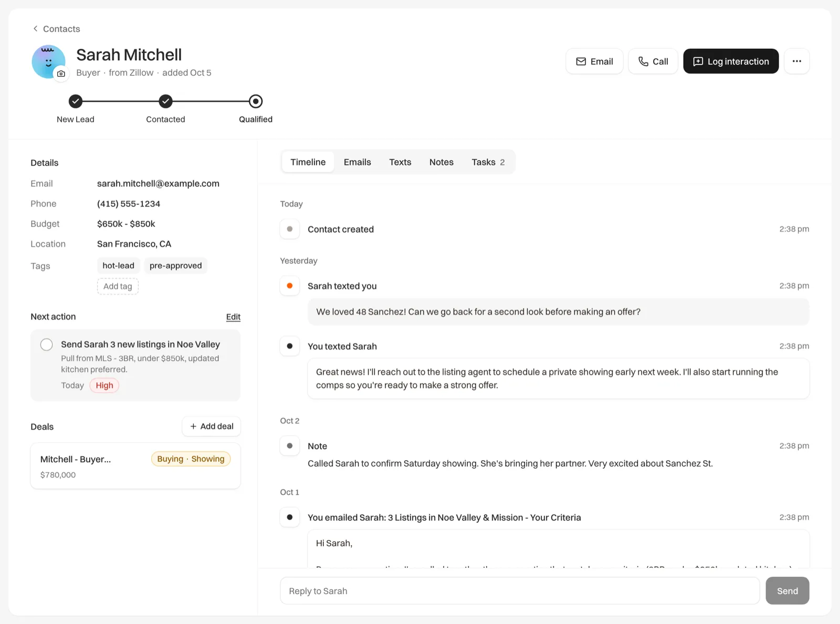Open Sarah Mitchell's avatar image
The height and width of the screenshot is (624, 840).
pyautogui.click(x=48, y=61)
